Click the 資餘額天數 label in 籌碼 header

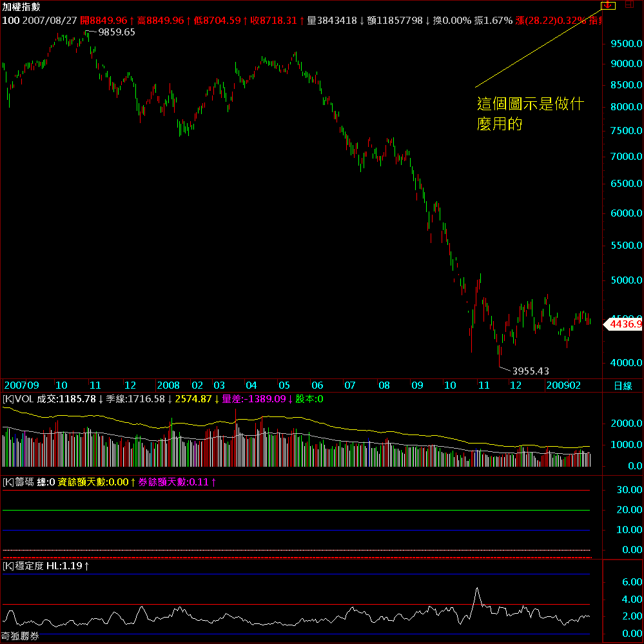(81, 482)
